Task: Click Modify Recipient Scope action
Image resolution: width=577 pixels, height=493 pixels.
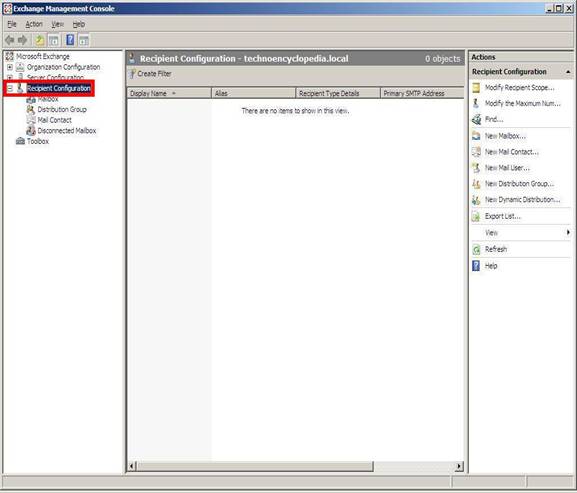Action: click(519, 88)
